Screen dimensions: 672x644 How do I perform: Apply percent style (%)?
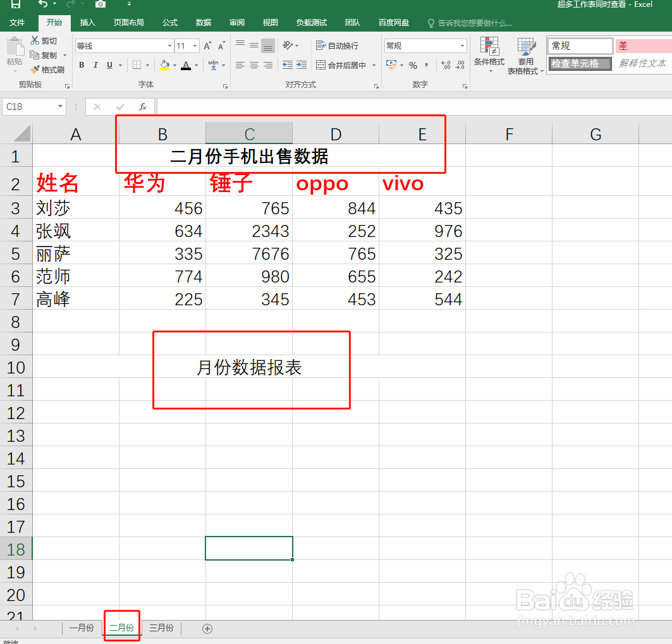[413, 66]
